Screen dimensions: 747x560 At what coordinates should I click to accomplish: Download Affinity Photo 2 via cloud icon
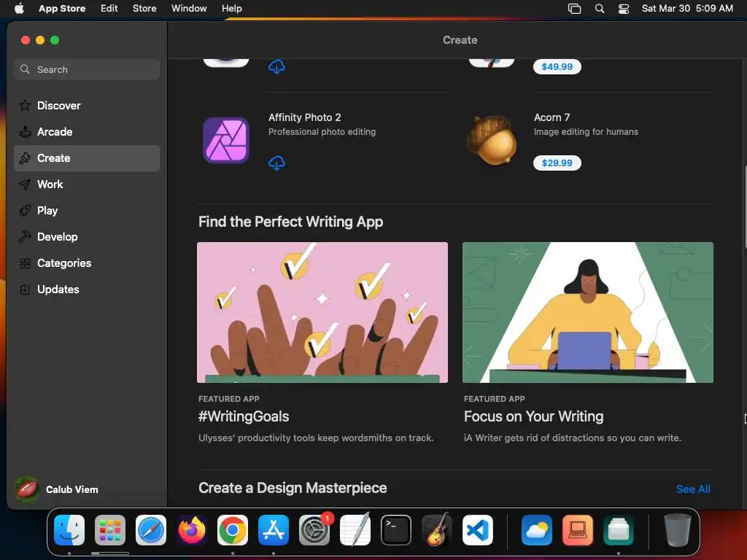click(276, 163)
